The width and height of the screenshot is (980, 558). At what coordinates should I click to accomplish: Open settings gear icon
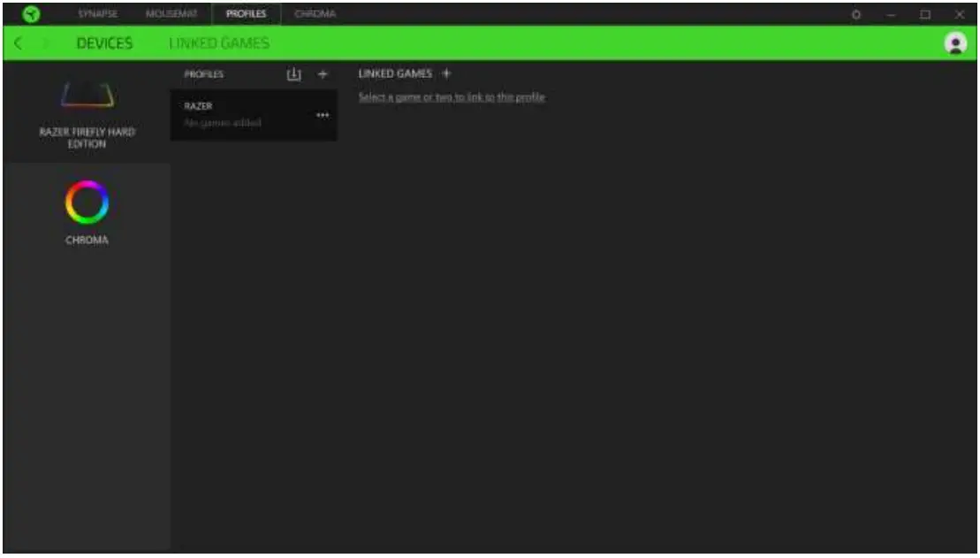[856, 14]
